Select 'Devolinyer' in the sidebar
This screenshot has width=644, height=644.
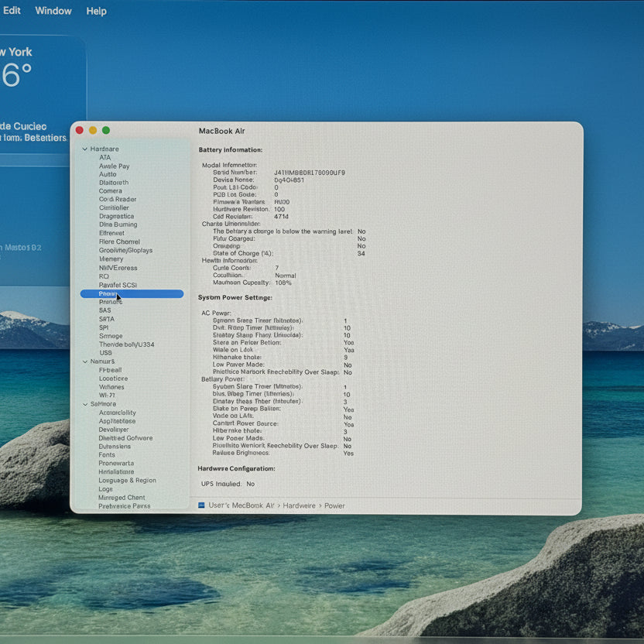click(x=113, y=430)
